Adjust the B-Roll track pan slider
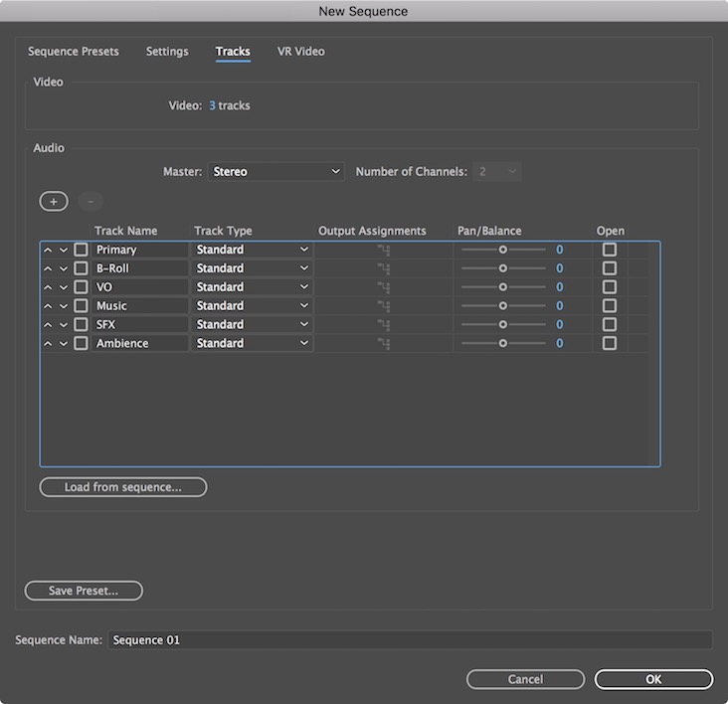 [503, 268]
